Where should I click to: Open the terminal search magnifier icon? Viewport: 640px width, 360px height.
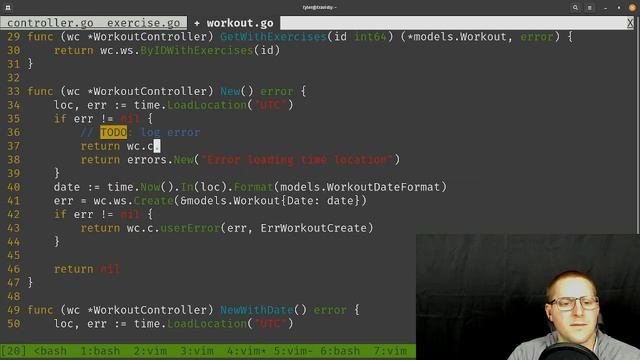click(575, 7)
